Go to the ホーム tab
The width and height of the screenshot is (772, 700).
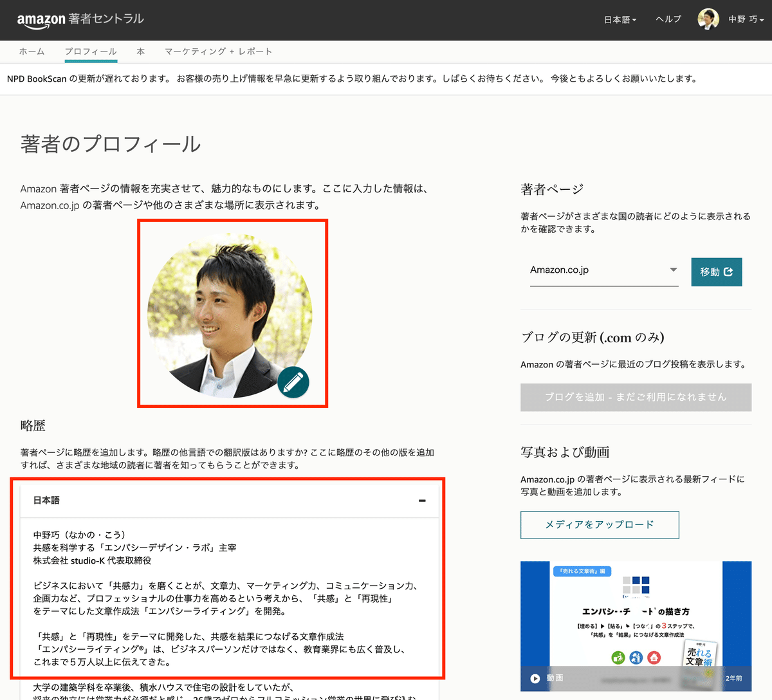32,51
